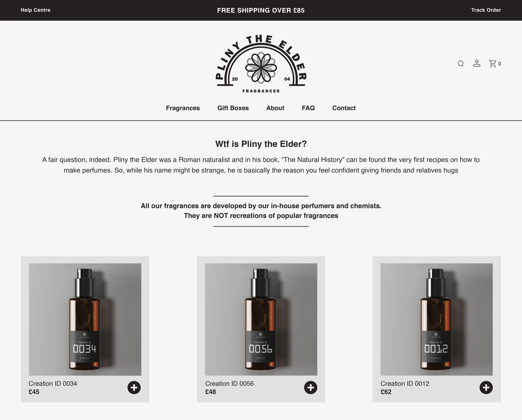Add Creation ID 0056 with plus button
This screenshot has width=522, height=420.
(311, 388)
